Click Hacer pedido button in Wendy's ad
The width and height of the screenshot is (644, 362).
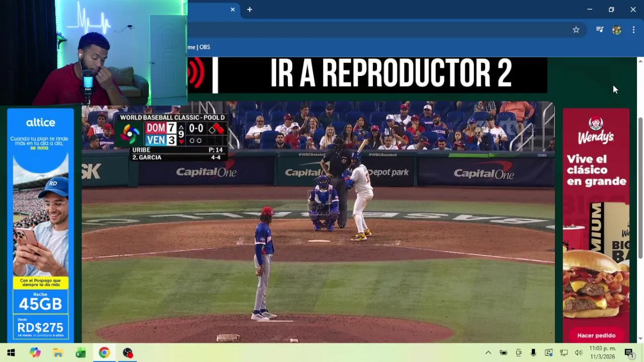pyautogui.click(x=596, y=335)
